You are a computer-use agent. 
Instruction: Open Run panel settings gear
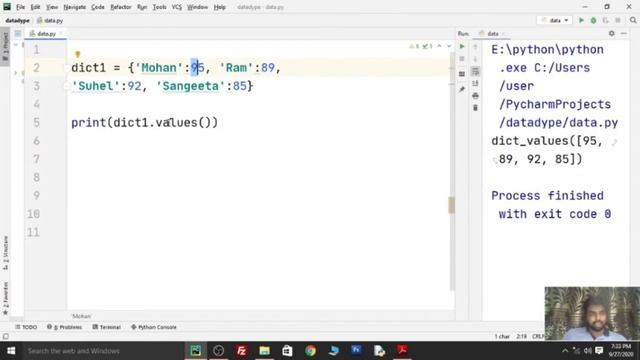pyautogui.click(x=611, y=33)
